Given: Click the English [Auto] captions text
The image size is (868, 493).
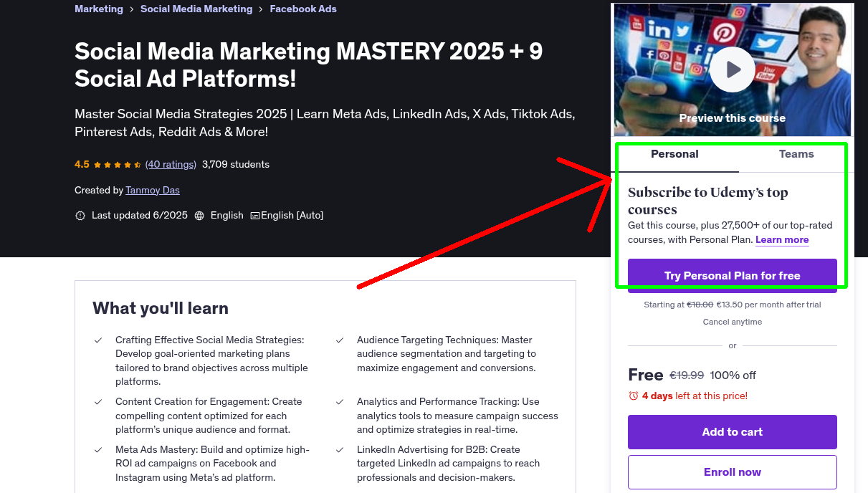Looking at the screenshot, I should pyautogui.click(x=292, y=215).
